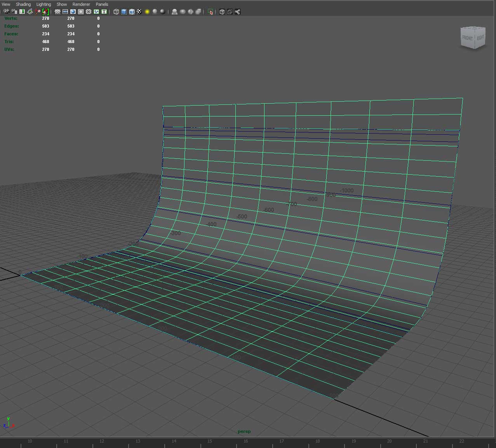The image size is (496, 448).
Task: Toggle the Grease Pencil icon
Action: coord(45,12)
